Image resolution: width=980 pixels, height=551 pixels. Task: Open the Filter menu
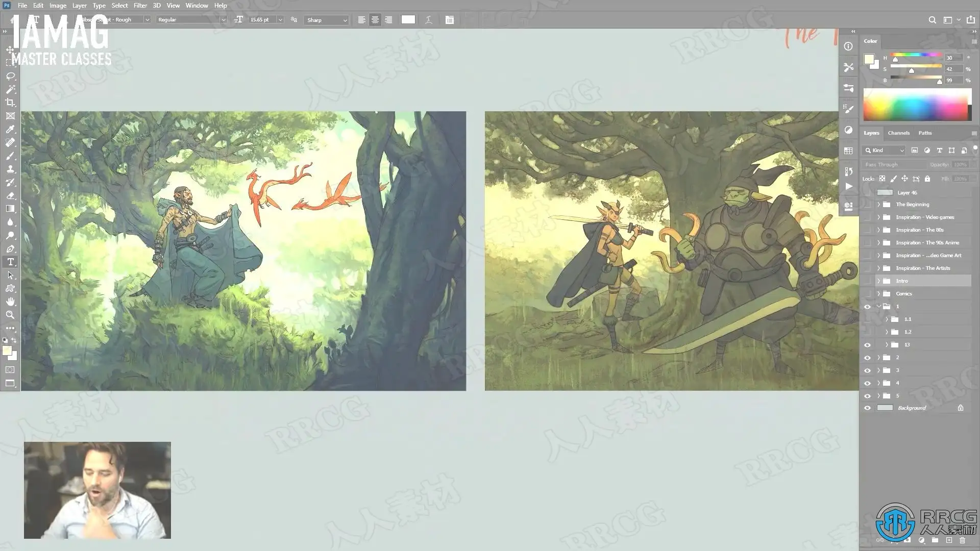coord(140,6)
